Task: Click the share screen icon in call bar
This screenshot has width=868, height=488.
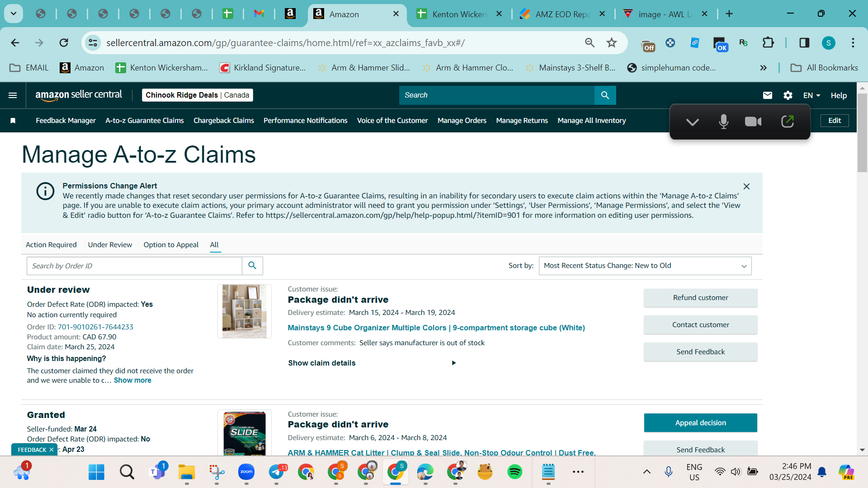Action: pos(788,122)
